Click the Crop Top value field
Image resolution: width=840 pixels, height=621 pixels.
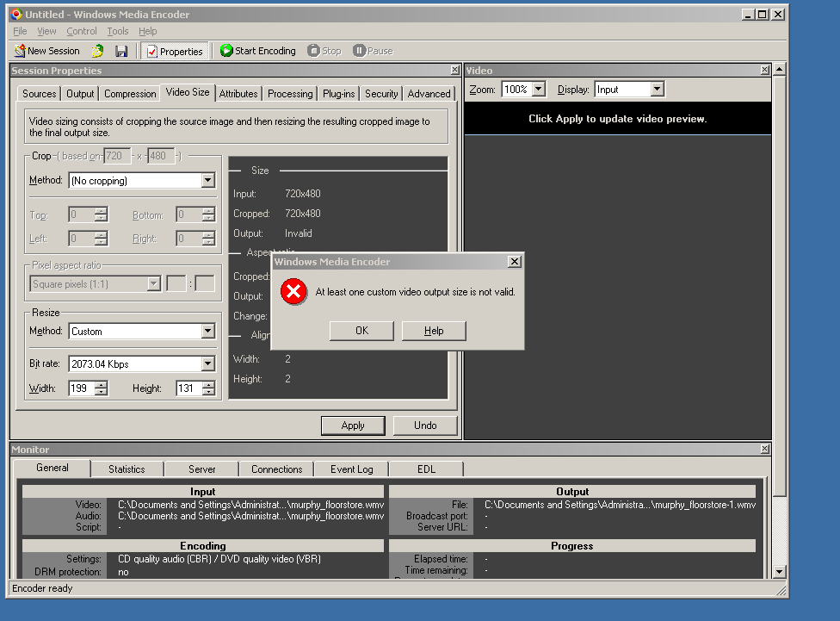click(82, 215)
